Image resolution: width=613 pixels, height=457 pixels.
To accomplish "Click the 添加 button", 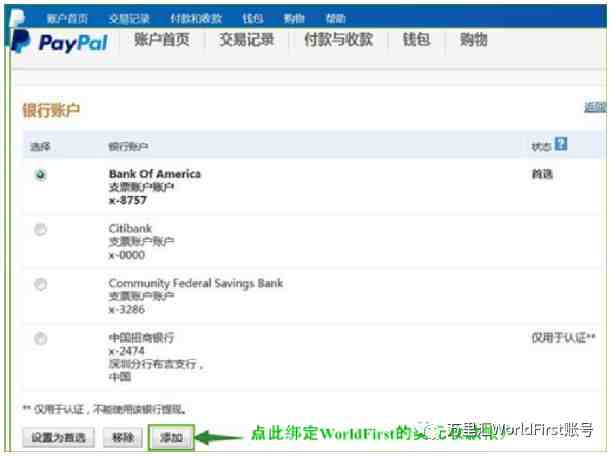I will (171, 437).
